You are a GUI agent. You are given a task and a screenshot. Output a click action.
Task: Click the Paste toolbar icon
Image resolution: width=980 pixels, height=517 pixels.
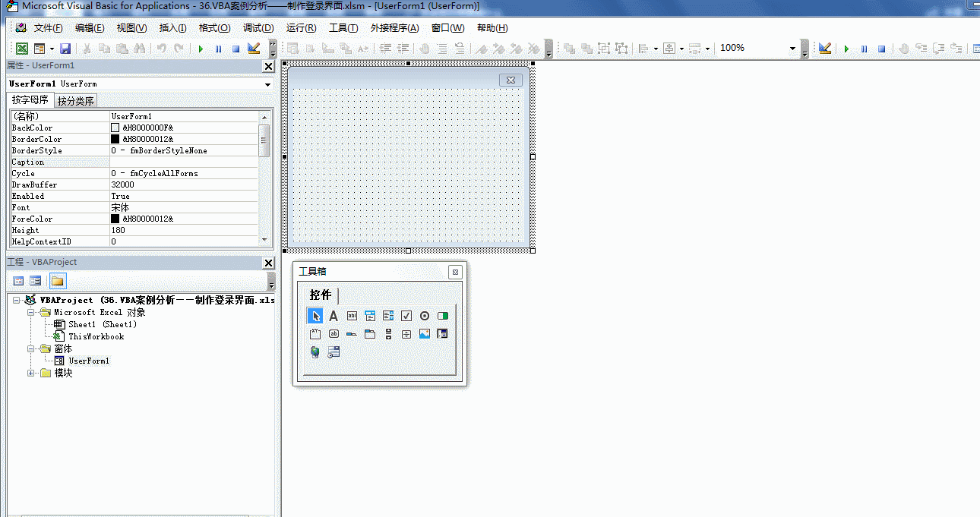[x=122, y=49]
